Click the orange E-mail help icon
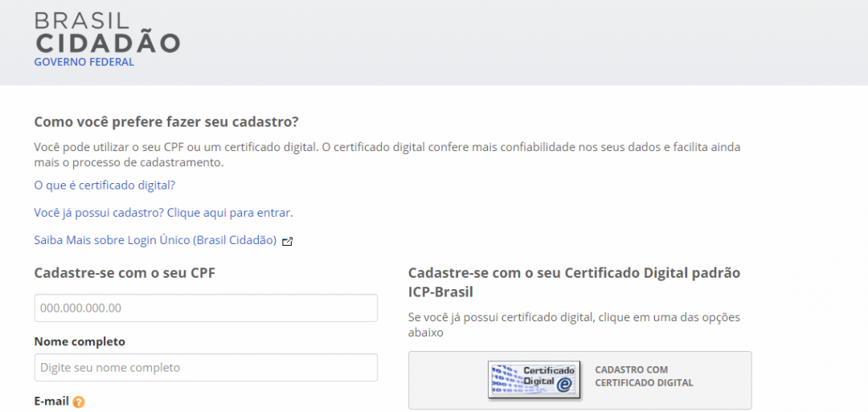 pos(79,402)
